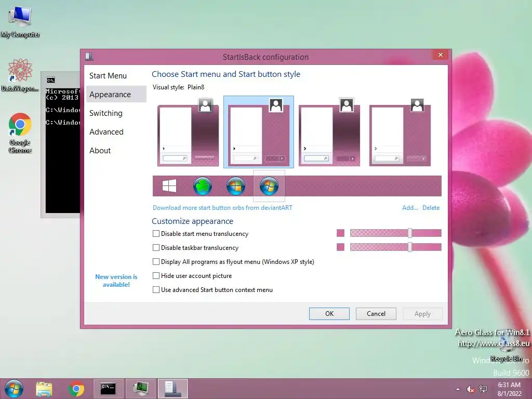The width and height of the screenshot is (532, 399).
Task: Enable Use advanced Start button context menu
Action: (156, 290)
